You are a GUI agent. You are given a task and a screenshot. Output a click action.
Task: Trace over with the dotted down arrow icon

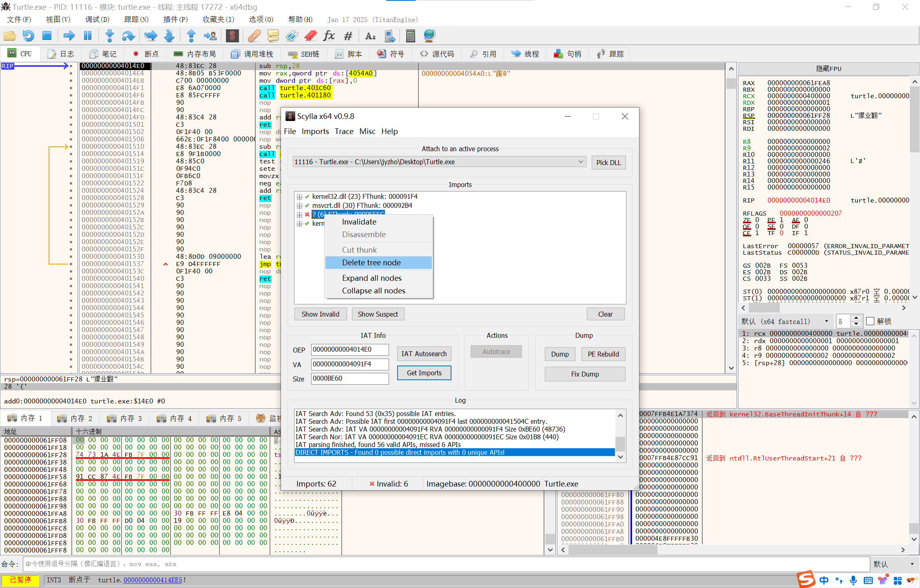coord(169,36)
